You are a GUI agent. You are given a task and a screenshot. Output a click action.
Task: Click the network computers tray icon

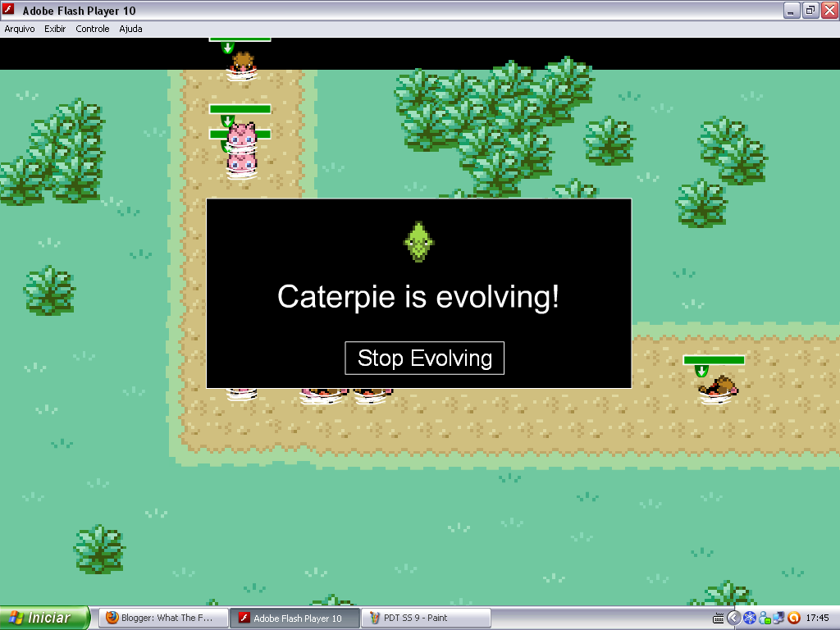click(x=778, y=619)
